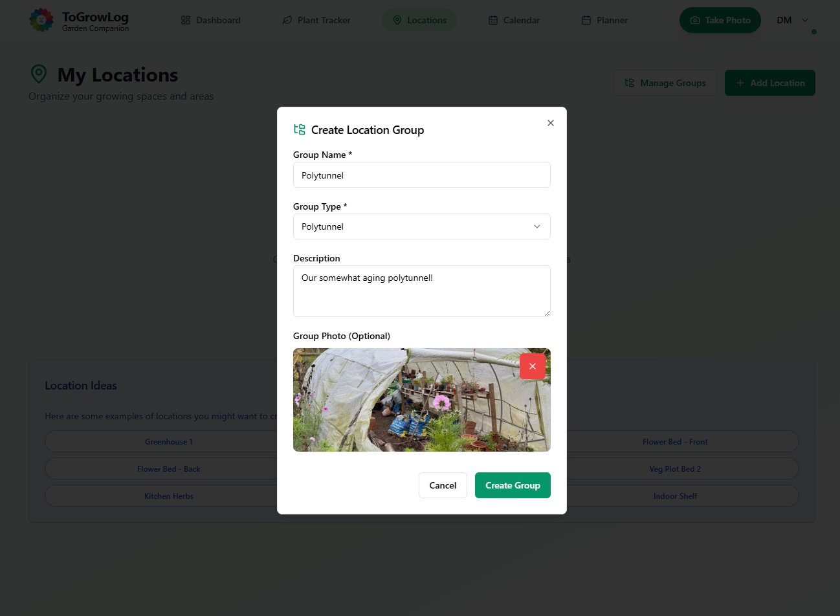Image resolution: width=840 pixels, height=616 pixels.
Task: Go to the Planner tab
Action: coord(604,20)
